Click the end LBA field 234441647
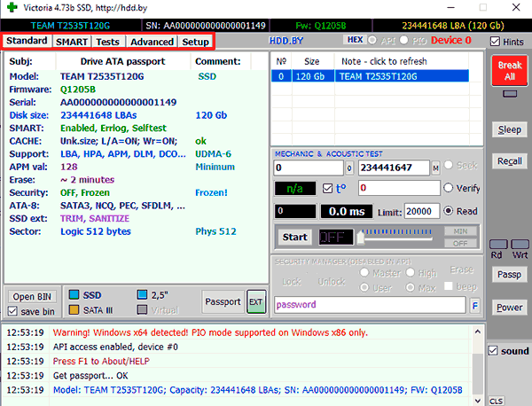532x406 pixels. click(x=394, y=168)
